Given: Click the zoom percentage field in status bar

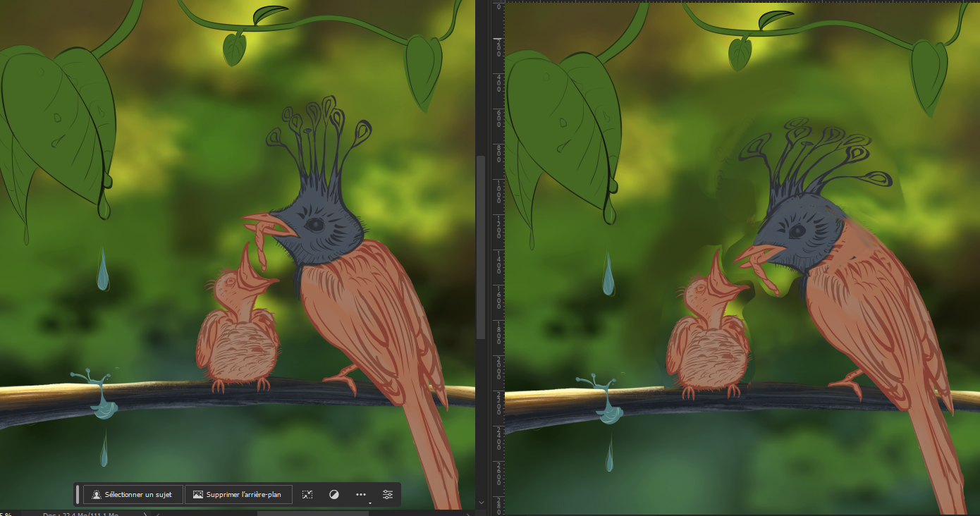Looking at the screenshot, I should tap(7, 513).
